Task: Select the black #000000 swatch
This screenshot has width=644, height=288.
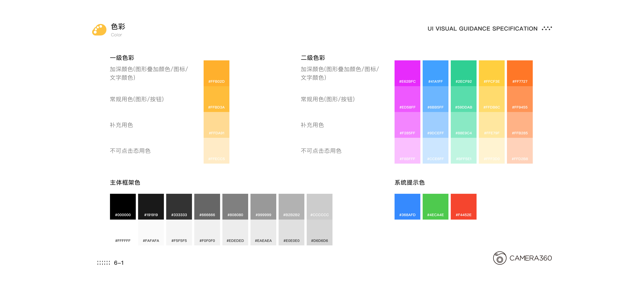Action: (123, 207)
